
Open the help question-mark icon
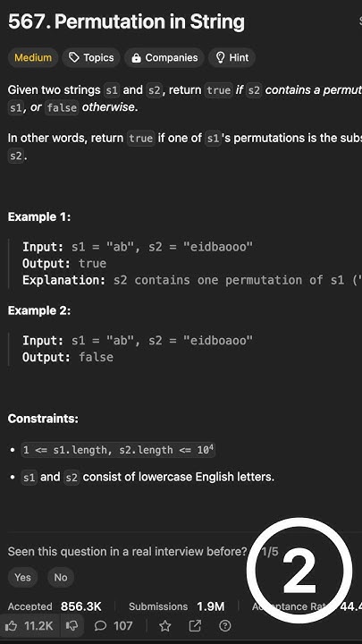(x=224, y=626)
